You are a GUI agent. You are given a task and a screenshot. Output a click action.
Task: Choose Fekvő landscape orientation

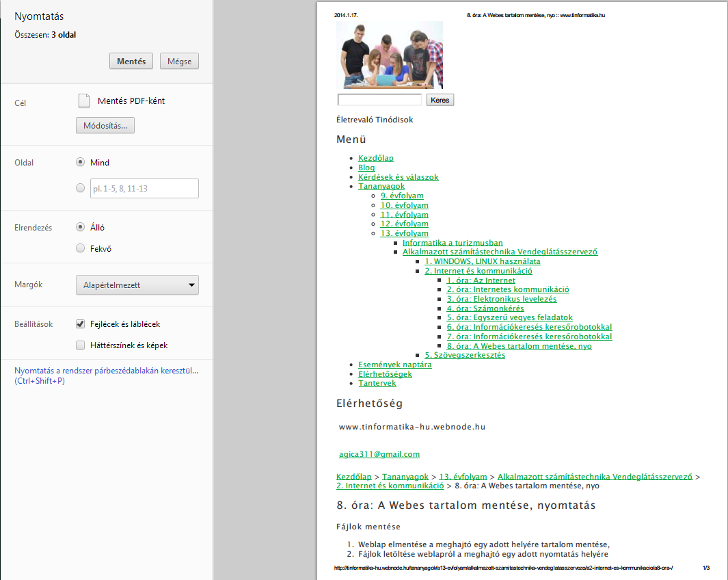81,248
